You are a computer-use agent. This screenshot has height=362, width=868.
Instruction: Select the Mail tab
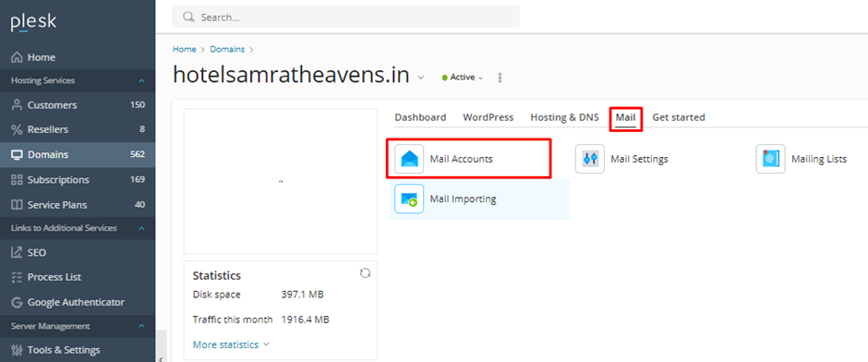(625, 117)
